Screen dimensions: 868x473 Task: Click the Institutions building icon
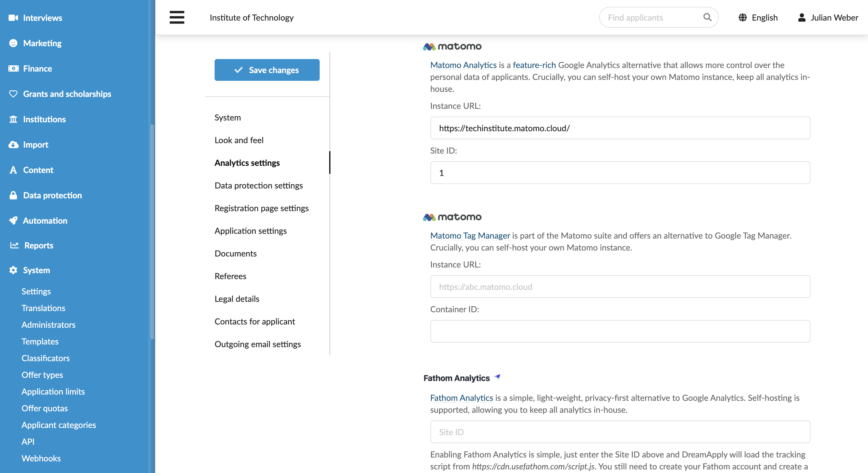(13, 119)
